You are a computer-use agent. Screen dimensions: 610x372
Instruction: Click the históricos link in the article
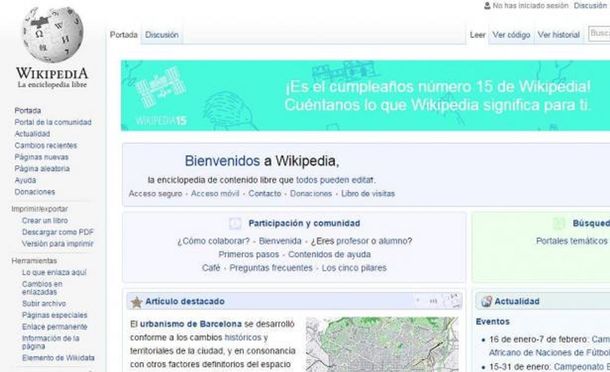click(243, 337)
